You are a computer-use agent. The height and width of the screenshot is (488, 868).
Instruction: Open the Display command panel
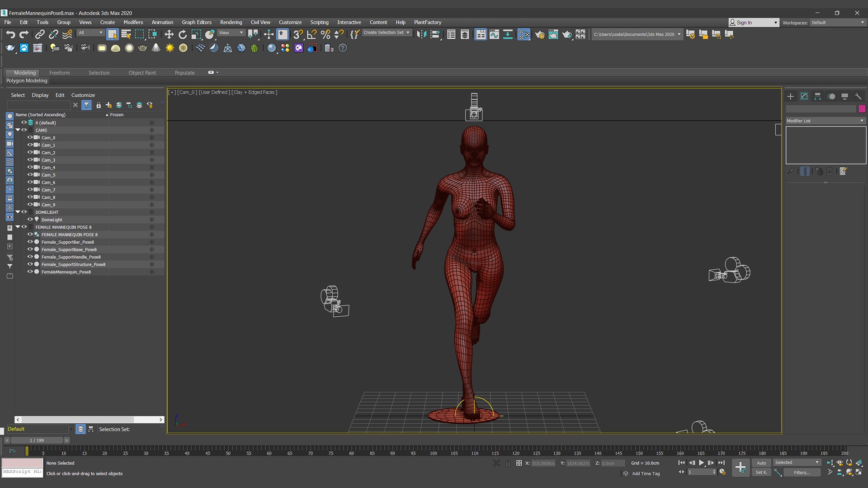pos(844,96)
